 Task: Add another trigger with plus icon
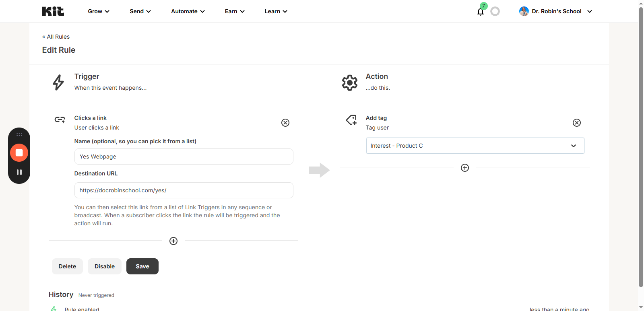tap(173, 241)
